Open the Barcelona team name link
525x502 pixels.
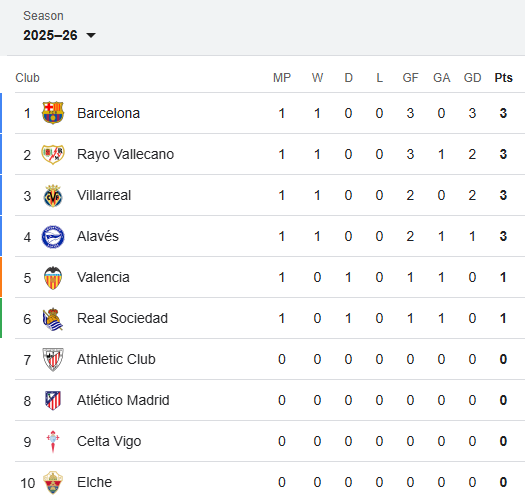(108, 113)
